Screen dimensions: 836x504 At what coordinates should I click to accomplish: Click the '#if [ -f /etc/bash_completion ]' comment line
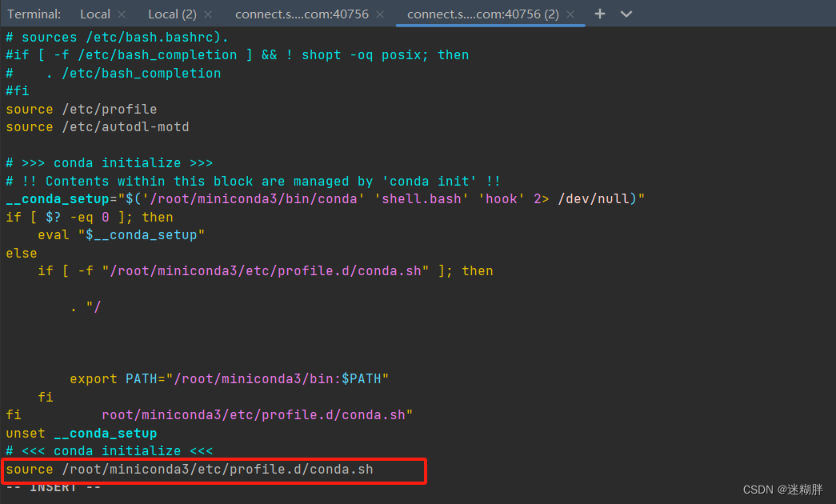coord(238,55)
